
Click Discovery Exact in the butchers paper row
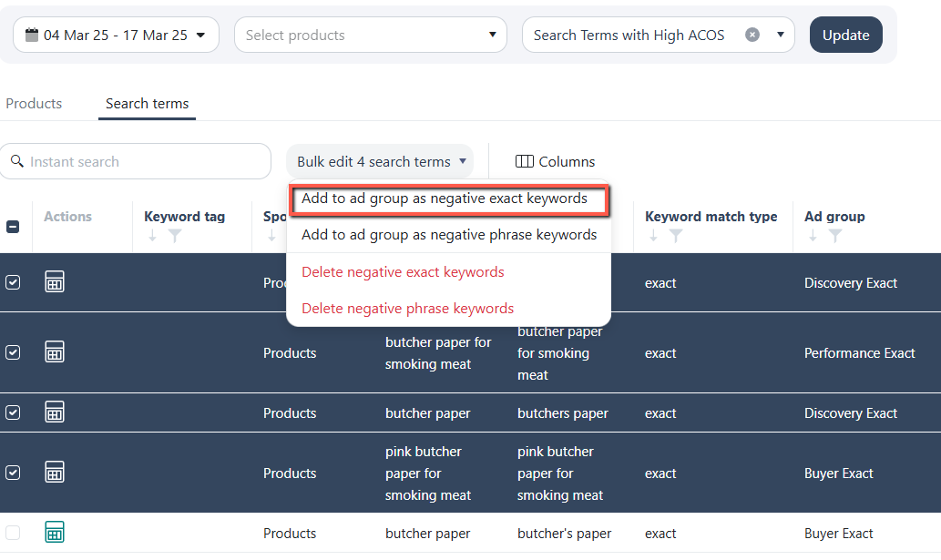851,413
